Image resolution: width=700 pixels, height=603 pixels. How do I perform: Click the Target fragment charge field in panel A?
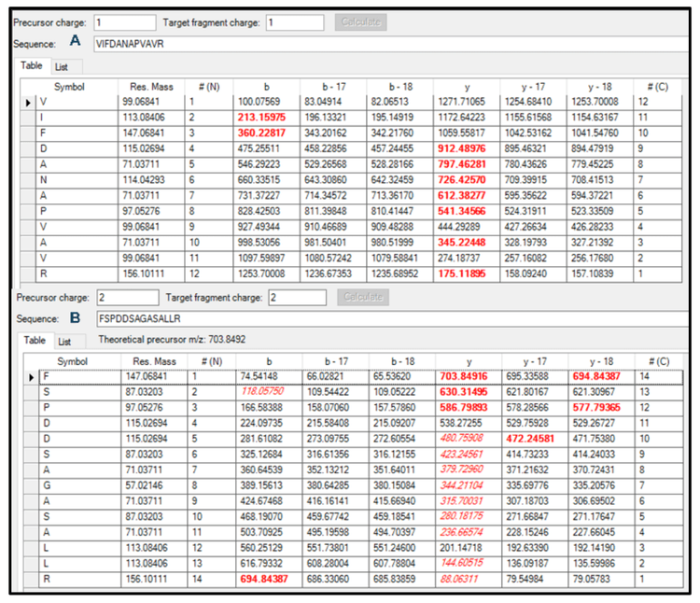(x=295, y=22)
